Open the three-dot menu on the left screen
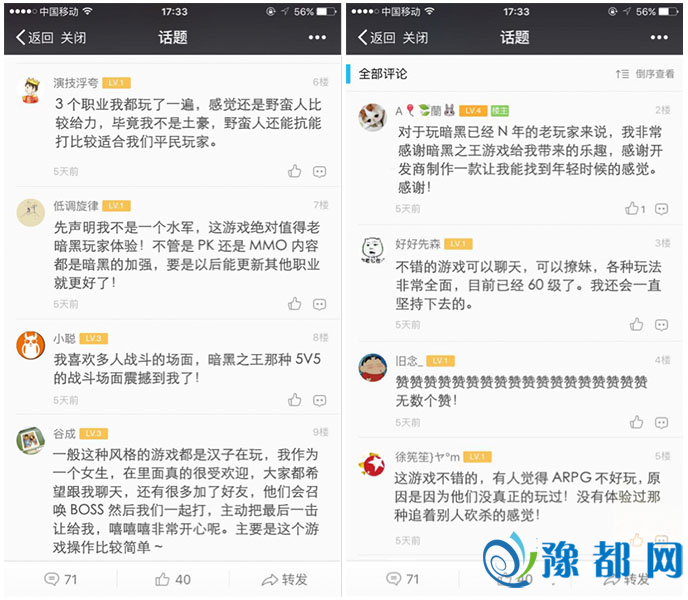This screenshot has height=600, width=688. (317, 38)
